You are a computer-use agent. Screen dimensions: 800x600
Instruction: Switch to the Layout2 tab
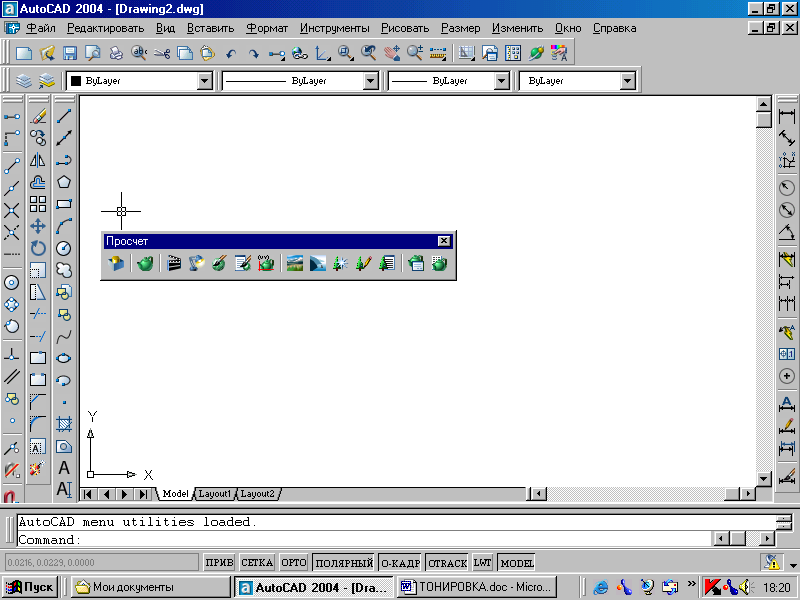[258, 494]
